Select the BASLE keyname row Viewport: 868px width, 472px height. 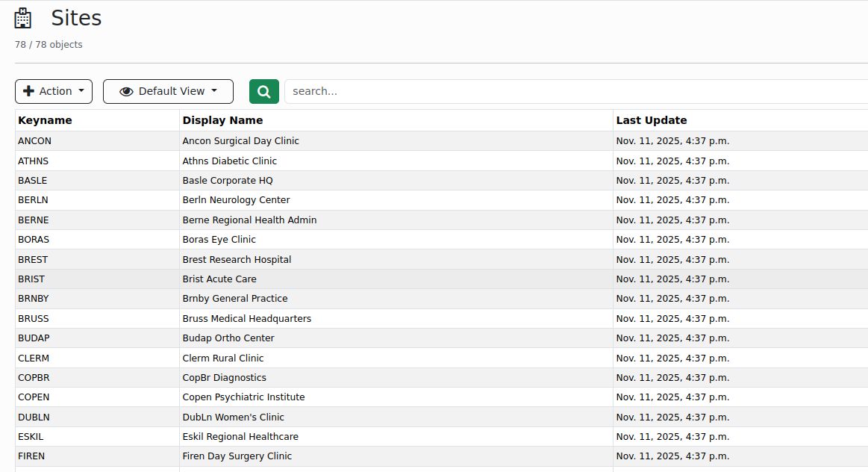click(33, 181)
